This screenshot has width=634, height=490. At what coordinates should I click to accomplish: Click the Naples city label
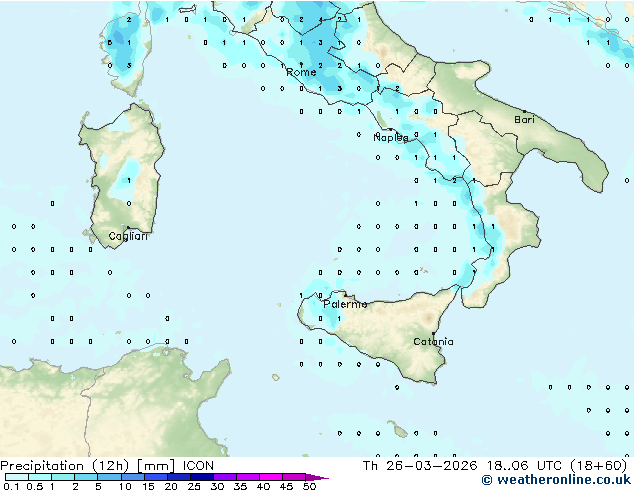click(x=391, y=137)
